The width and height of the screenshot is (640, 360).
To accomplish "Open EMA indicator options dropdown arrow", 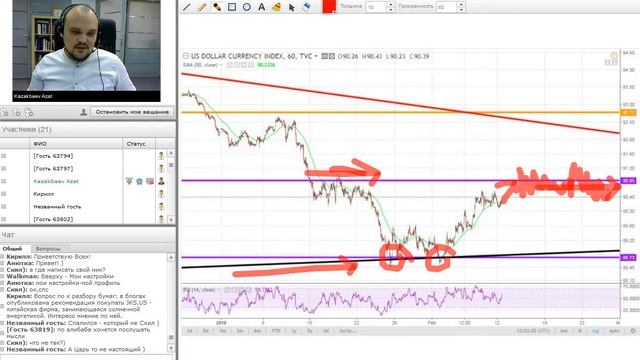I will 221,65.
